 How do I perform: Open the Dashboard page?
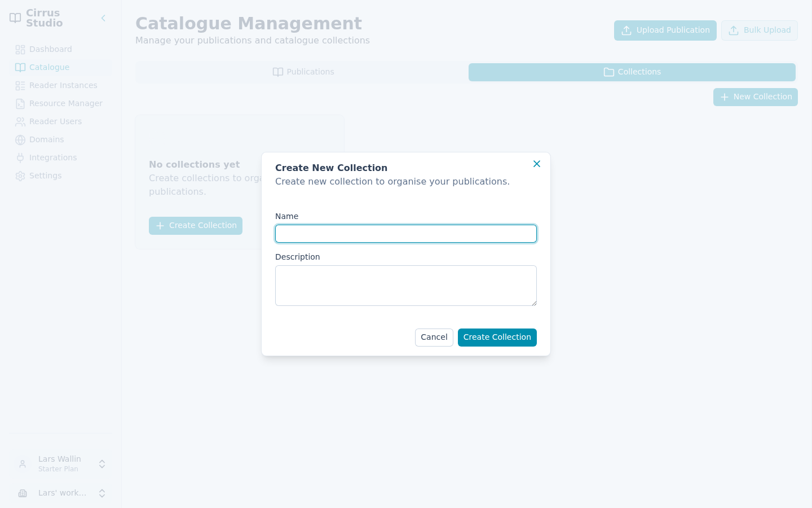(x=61, y=49)
